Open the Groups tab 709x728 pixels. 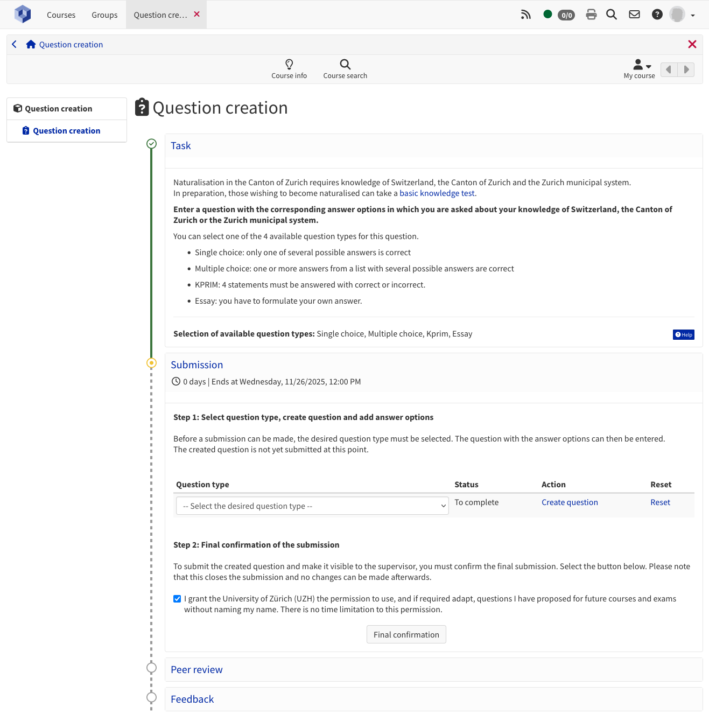[104, 15]
